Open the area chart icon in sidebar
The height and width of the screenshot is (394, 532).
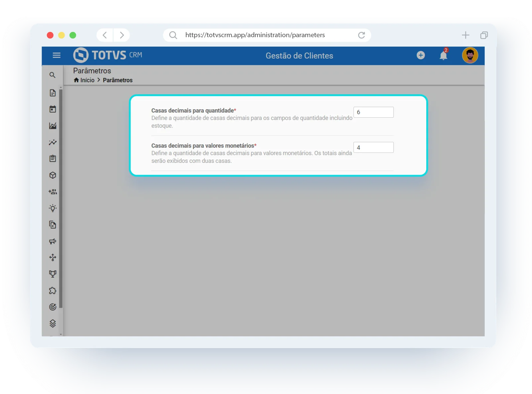[x=53, y=126]
